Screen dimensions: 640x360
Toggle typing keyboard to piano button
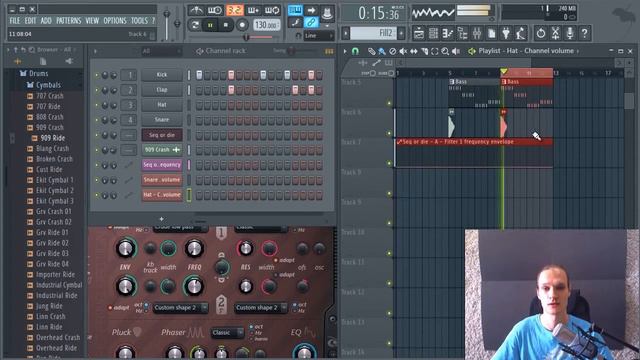(295, 10)
